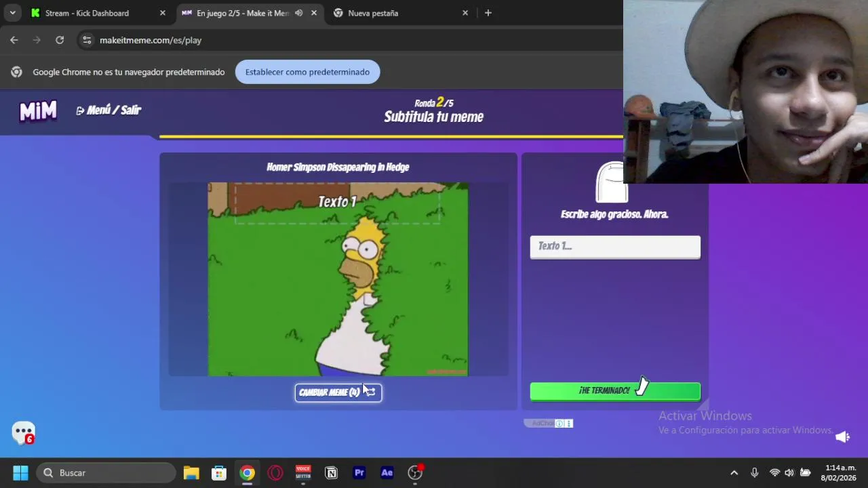
Task: Close the Nueva pestaña tab
Action: [465, 13]
